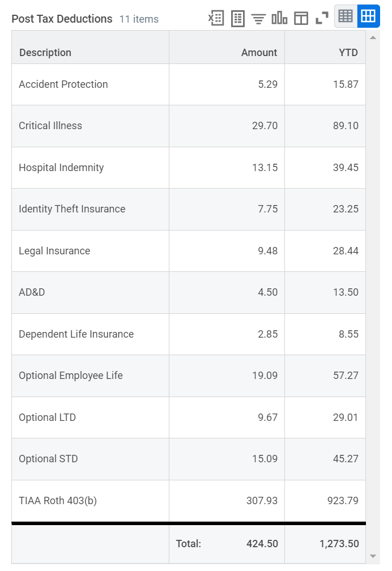Click the scrollbar up arrow
Screen dimensions: 392x571
[x=372, y=37]
